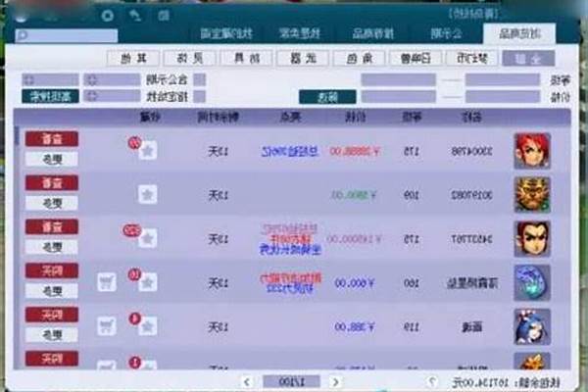Open the dark-haired character avatar
Viewport: 588px width, 392px height.
[x=532, y=238]
